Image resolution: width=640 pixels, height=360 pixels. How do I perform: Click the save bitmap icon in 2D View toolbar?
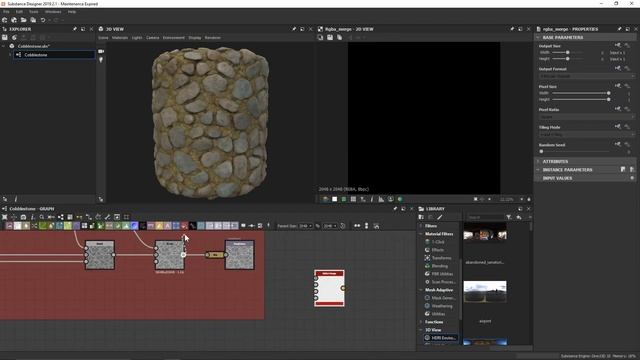point(330,38)
